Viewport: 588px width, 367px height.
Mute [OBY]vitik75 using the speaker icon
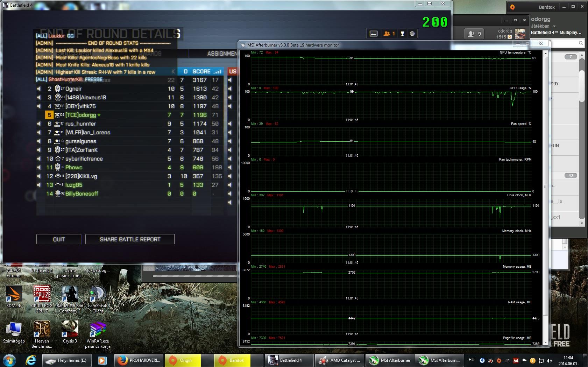point(39,106)
